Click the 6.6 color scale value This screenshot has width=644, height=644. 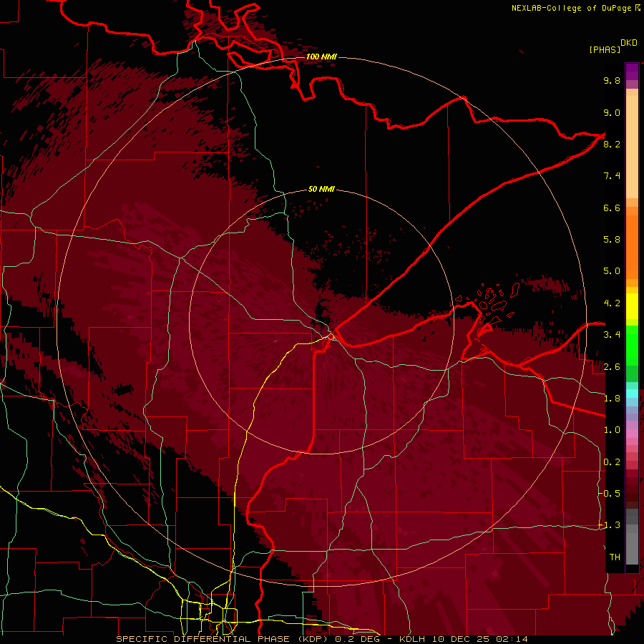(x=612, y=208)
